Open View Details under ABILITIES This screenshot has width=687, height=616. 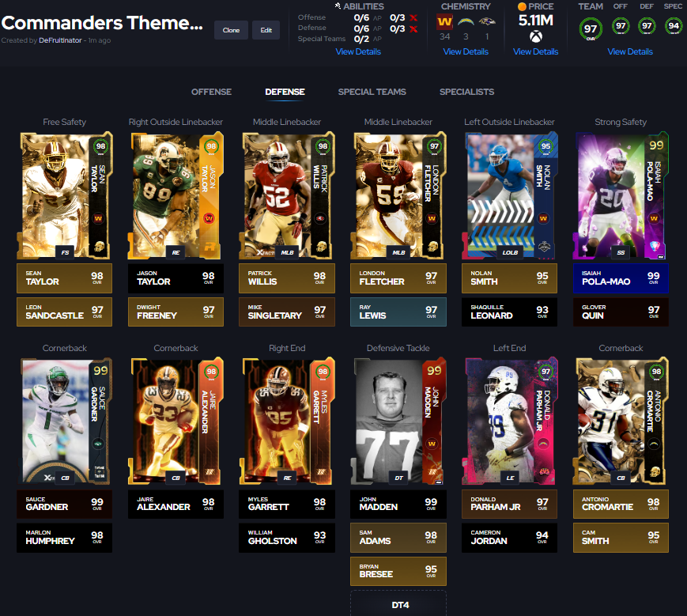(x=358, y=51)
